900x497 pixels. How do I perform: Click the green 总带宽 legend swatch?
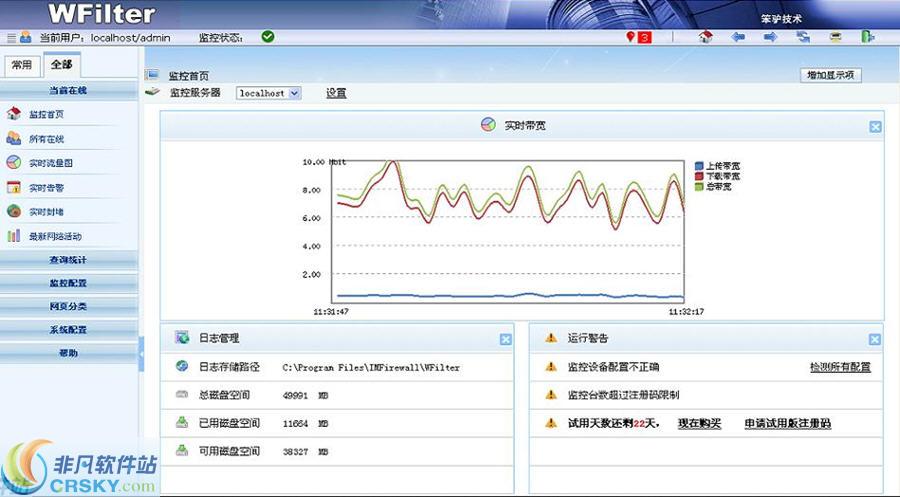(699, 187)
